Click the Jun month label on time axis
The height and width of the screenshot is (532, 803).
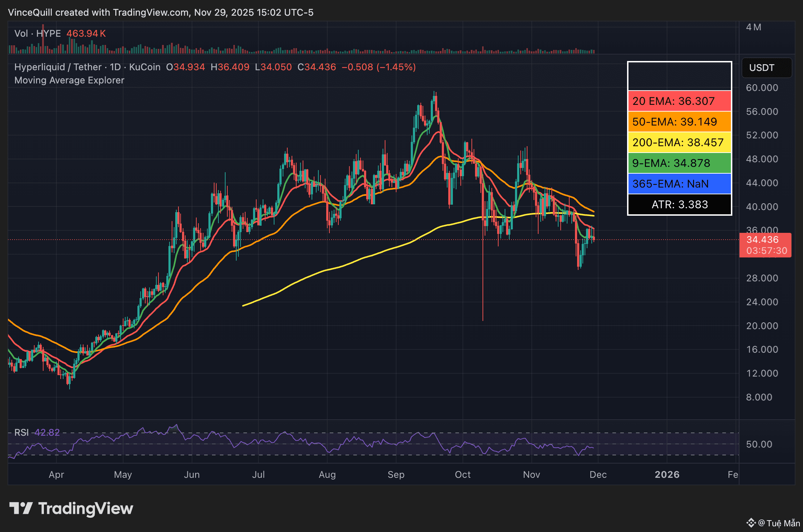point(192,475)
